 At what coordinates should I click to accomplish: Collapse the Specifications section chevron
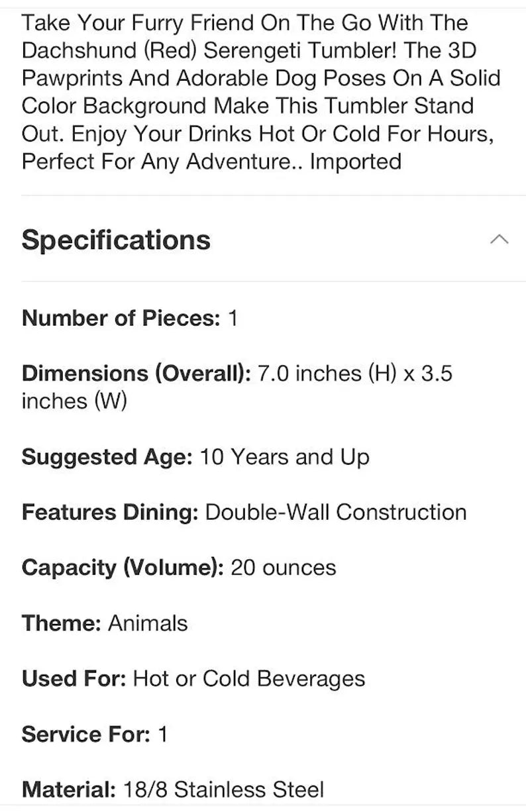[x=500, y=239]
